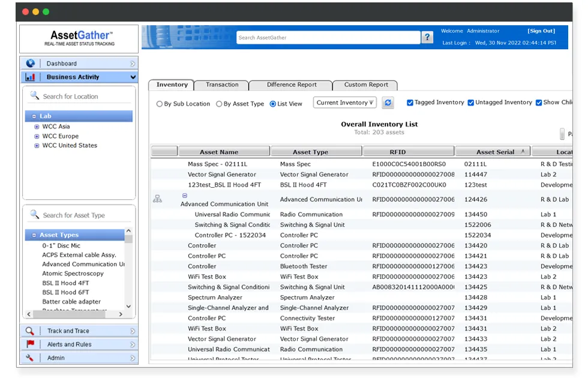The height and width of the screenshot is (378, 588).
Task: Click the Sign Out link
Action: [x=541, y=31]
